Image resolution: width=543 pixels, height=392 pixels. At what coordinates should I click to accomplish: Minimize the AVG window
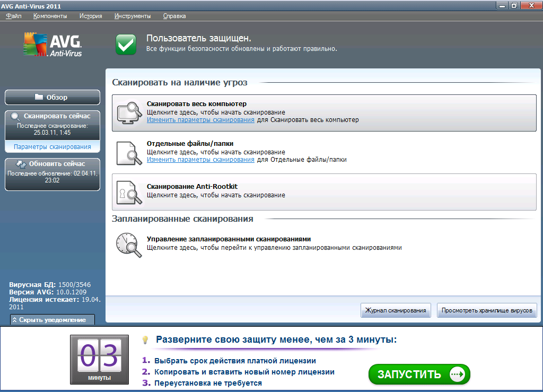pos(502,5)
